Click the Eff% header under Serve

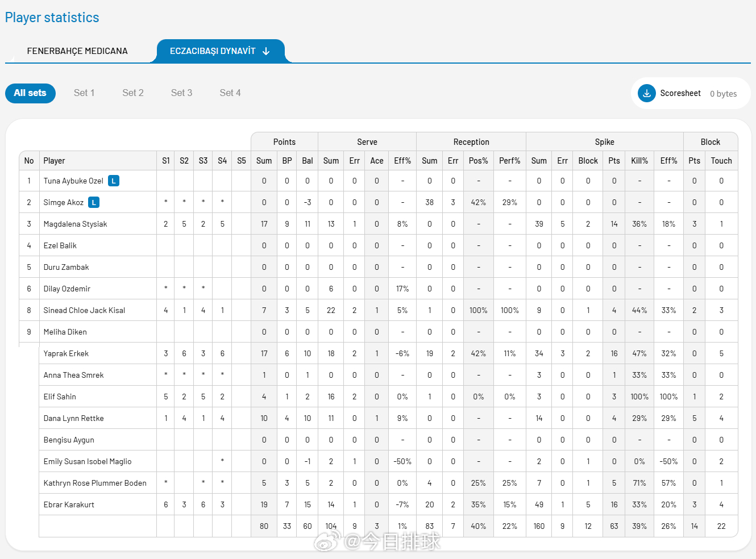pos(402,161)
